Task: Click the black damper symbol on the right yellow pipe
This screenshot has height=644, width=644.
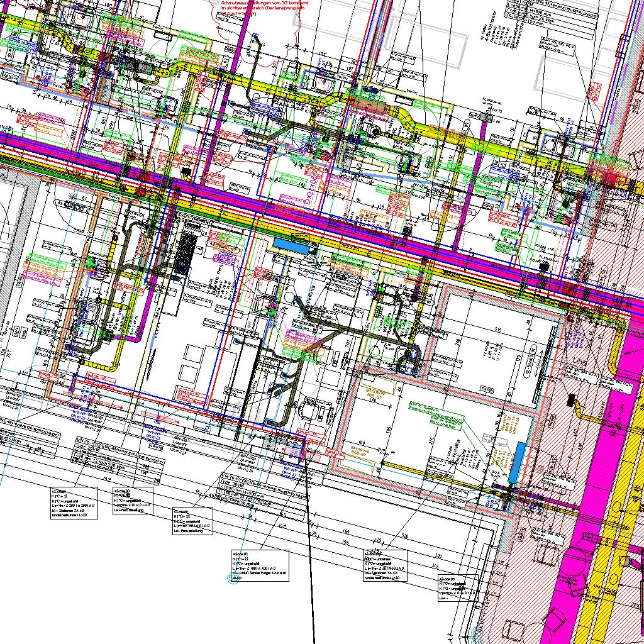Action: pyautogui.click(x=571, y=399)
